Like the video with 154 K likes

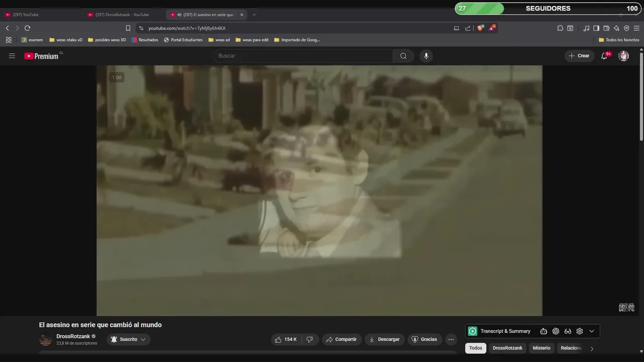click(x=286, y=339)
